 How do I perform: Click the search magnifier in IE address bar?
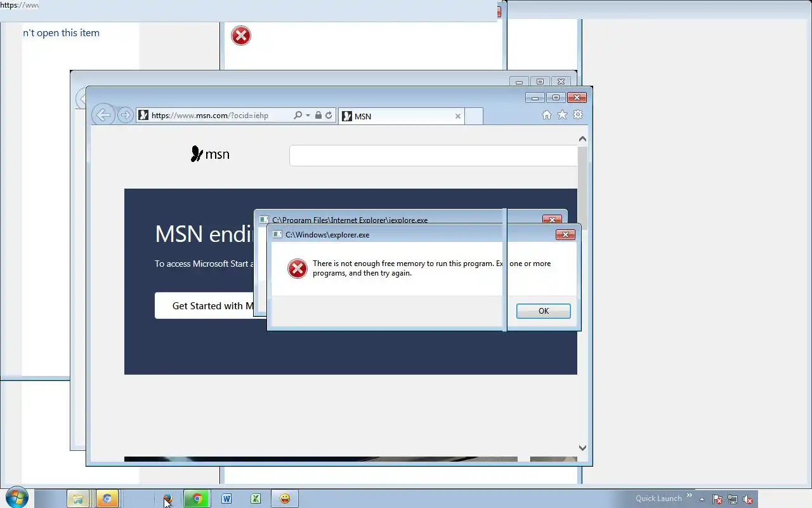click(298, 116)
